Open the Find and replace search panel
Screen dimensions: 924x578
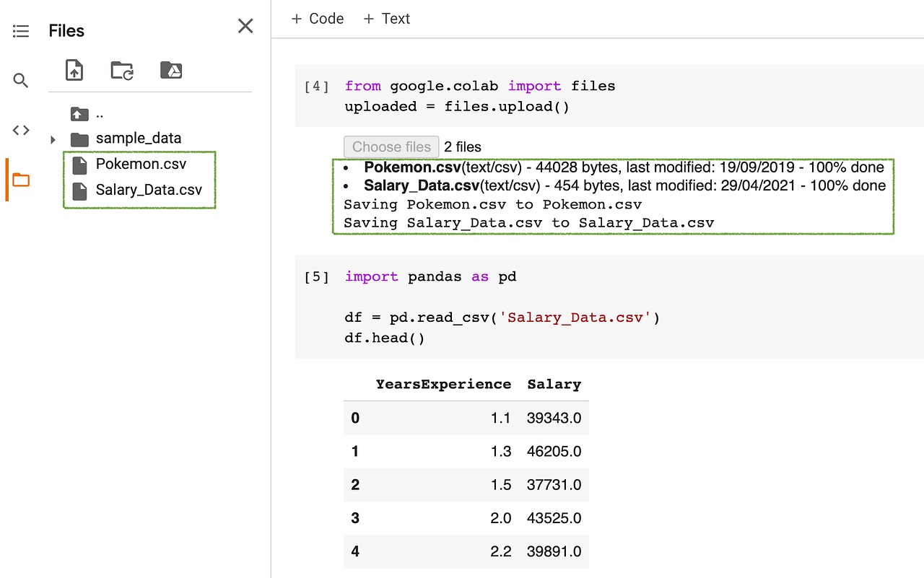coord(20,80)
